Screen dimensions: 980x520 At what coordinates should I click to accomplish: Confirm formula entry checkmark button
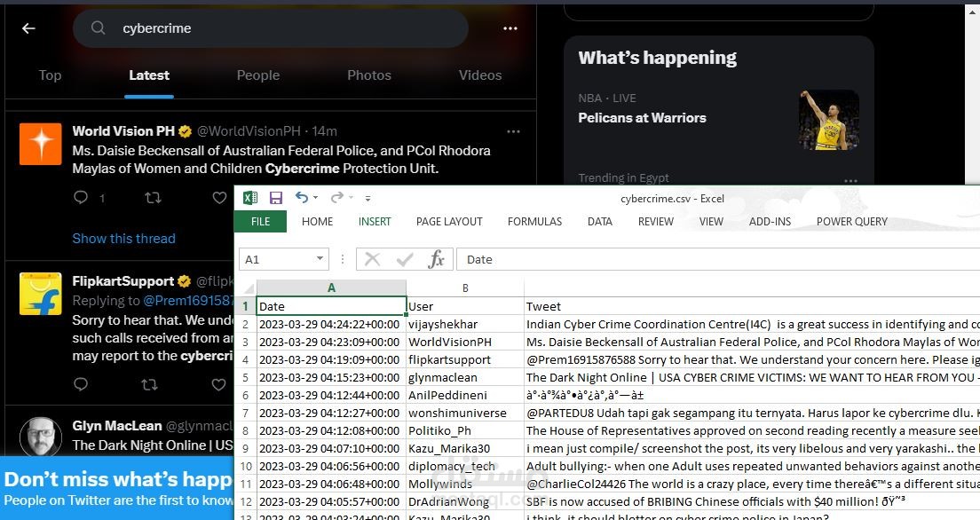coord(405,259)
